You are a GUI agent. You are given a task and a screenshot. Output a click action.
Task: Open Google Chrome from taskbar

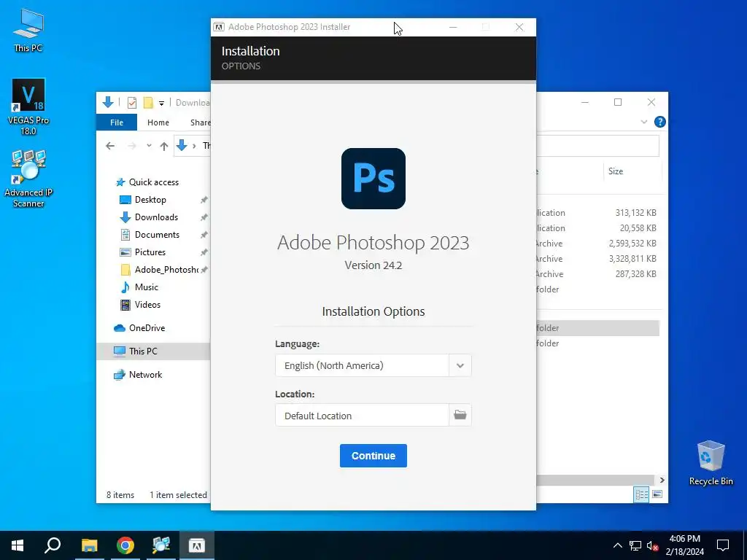125,545
